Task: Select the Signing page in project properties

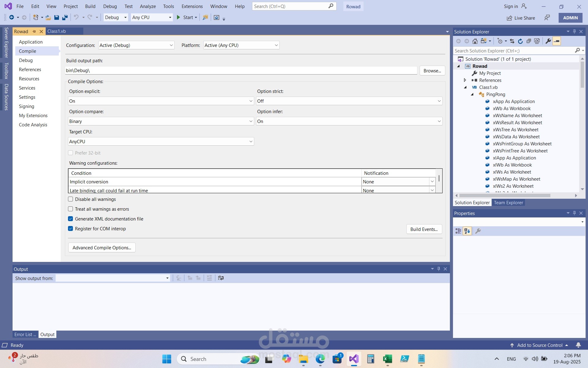Action: pos(27,106)
